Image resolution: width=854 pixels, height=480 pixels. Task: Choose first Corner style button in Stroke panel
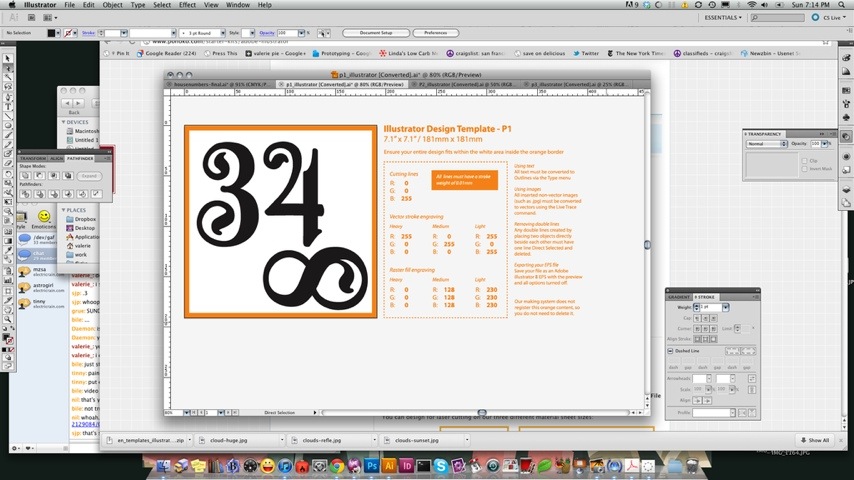pyautogui.click(x=697, y=329)
